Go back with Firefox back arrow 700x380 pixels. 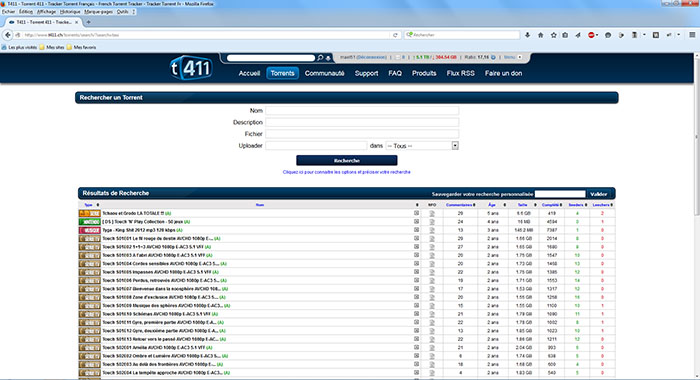pos(8,35)
